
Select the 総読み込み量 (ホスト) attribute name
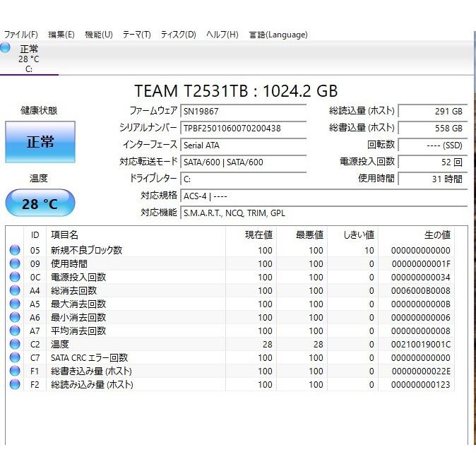pos(92,384)
